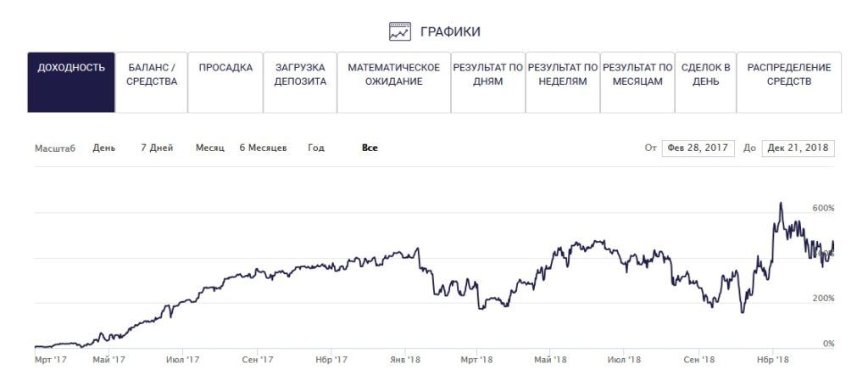The image size is (868, 375).
Task: Select the ДОХОДНОСТЬ tab
Action: [x=71, y=82]
